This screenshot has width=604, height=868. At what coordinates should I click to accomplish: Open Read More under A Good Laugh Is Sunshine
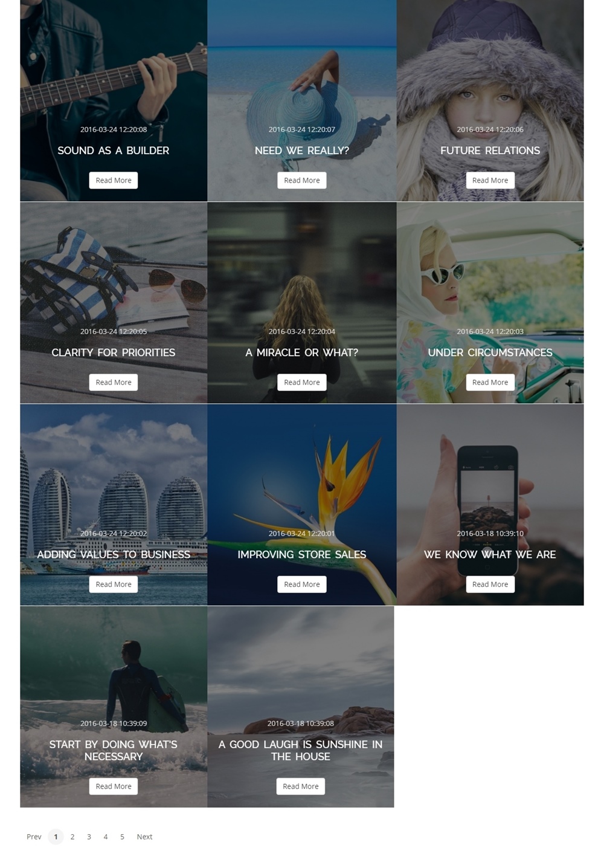pyautogui.click(x=301, y=786)
